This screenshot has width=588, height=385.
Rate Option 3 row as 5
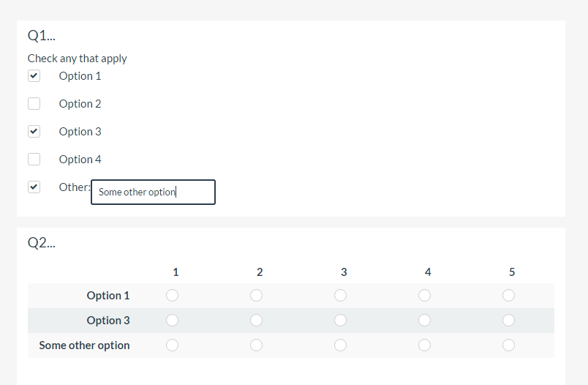[x=509, y=321]
